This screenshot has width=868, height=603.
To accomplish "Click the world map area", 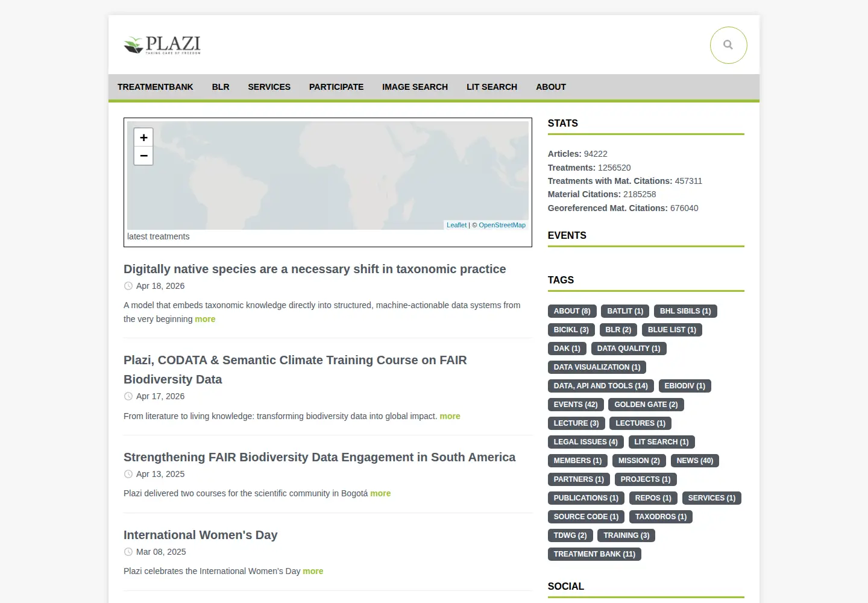I will pyautogui.click(x=328, y=175).
